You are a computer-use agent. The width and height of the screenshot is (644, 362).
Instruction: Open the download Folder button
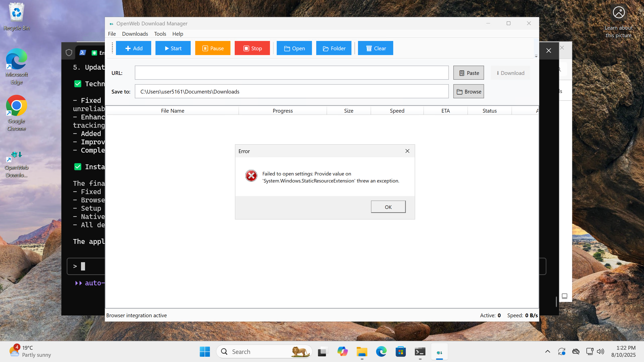pyautogui.click(x=334, y=48)
